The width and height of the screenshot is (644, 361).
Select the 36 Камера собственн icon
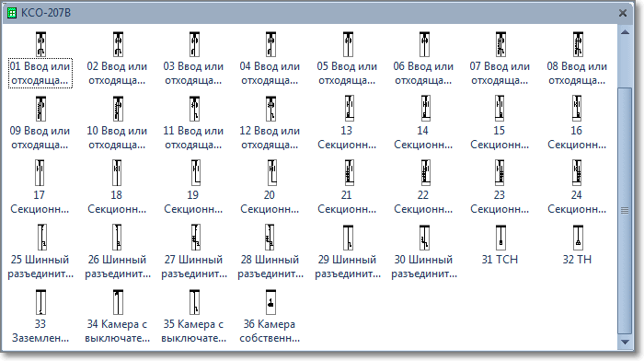coord(270,302)
